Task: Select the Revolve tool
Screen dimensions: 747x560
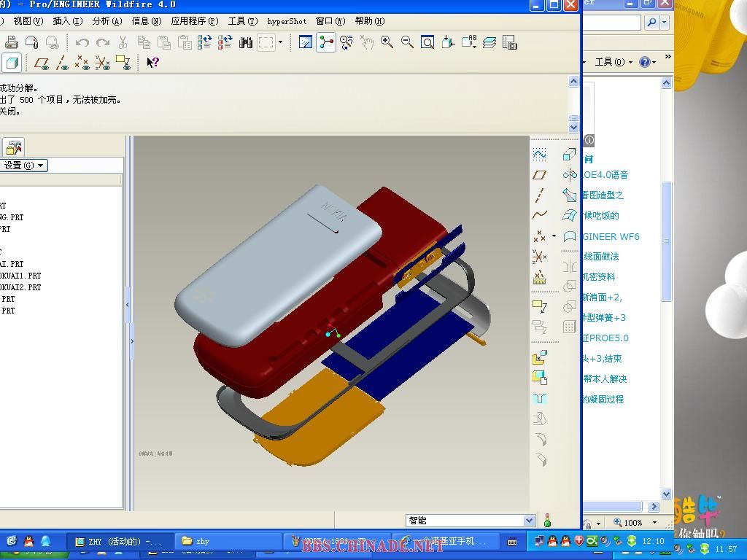Action: tap(569, 175)
